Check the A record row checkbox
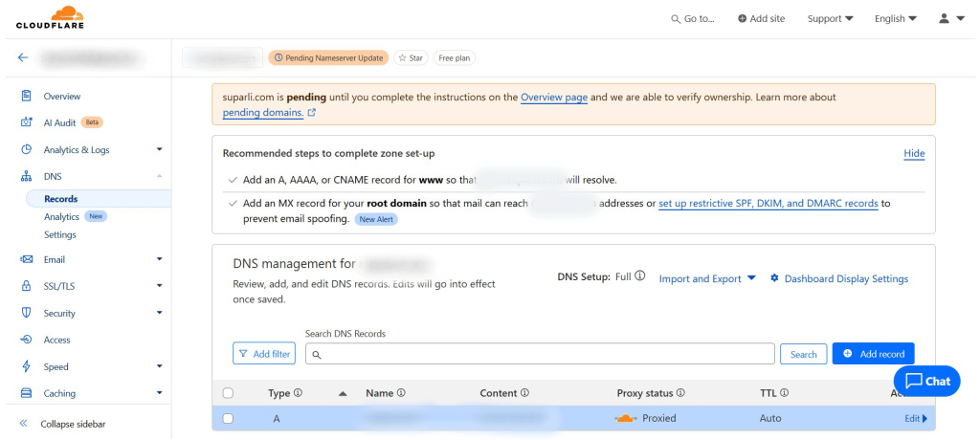This screenshot has width=980, height=440. pyautogui.click(x=228, y=418)
